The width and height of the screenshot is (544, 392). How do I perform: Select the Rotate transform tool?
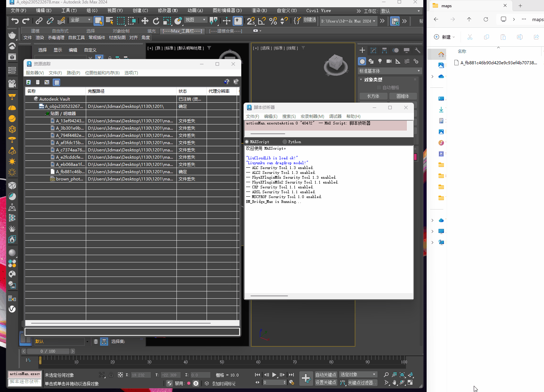[156, 21]
